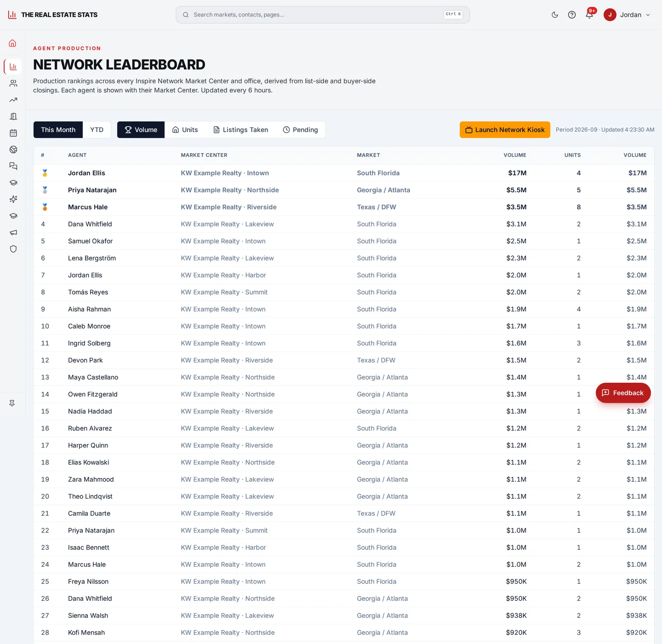Viewport: 662px width, 644px height.
Task: Select agent Ruben Alvarez row
Action: [x=344, y=428]
